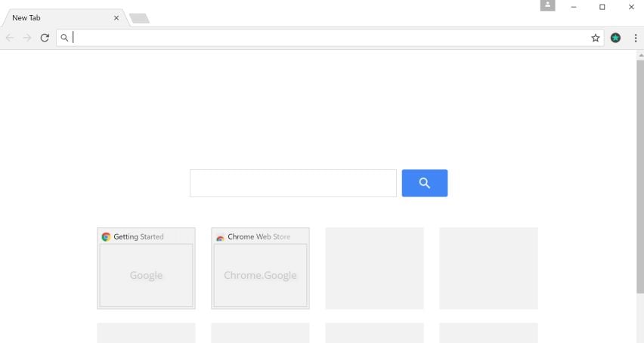The height and width of the screenshot is (343, 644).
Task: Open the Chrome Web Store thumbnail
Action: coord(260,275)
